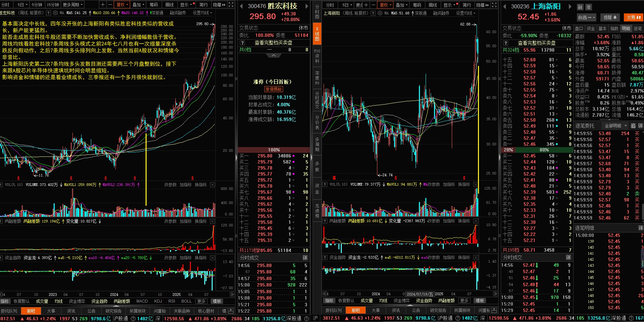Image resolution: width=644 pixels, height=322 pixels.
Task: Close the 资金趋势 sub-chart under 上海新阳
Action: click(476, 257)
